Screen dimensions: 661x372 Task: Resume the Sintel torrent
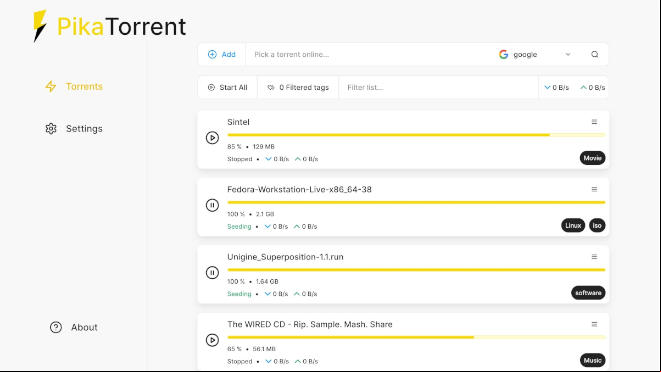point(212,137)
